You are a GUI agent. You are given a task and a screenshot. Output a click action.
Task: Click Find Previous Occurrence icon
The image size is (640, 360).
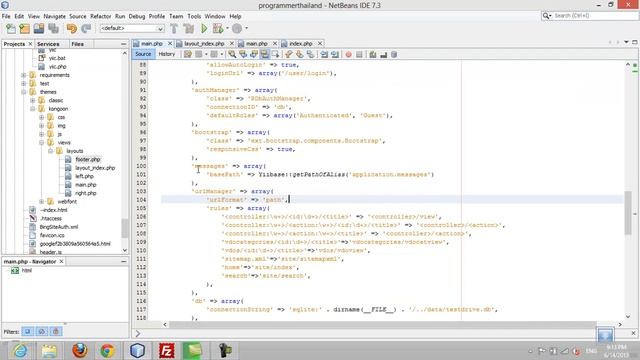243,54
